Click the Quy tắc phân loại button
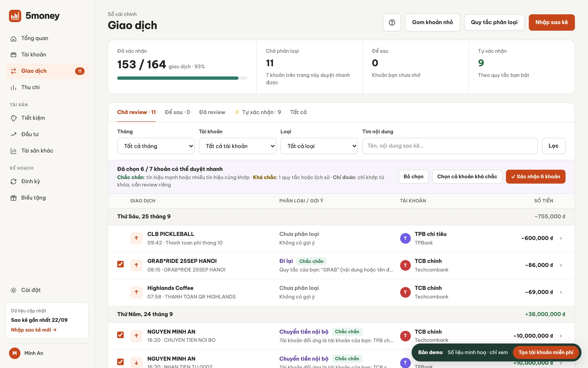 tap(494, 22)
